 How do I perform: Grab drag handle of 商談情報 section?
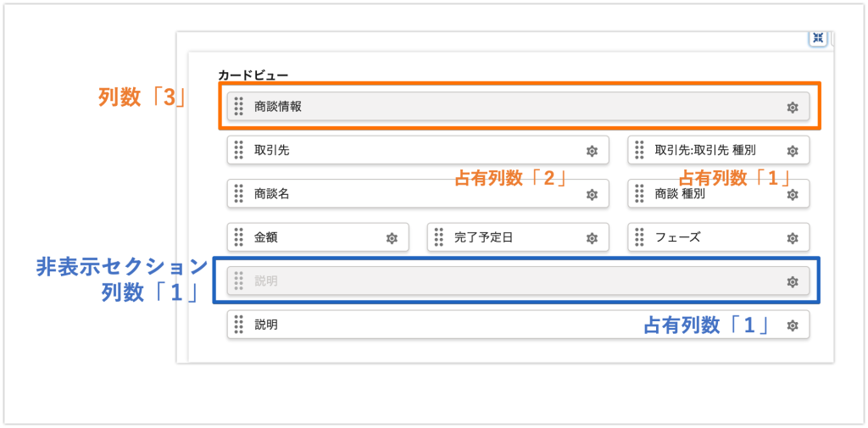pyautogui.click(x=238, y=106)
